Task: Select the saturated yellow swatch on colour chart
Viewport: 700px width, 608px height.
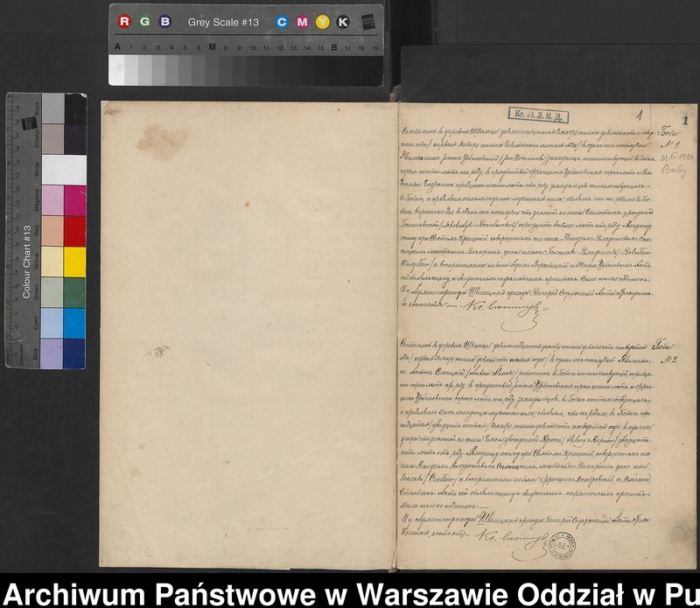Action: click(74, 262)
